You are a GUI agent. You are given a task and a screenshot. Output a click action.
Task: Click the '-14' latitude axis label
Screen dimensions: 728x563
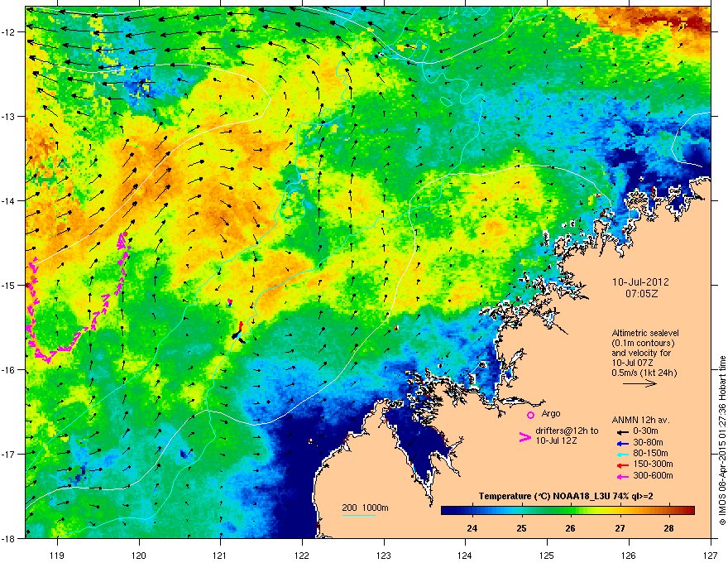click(x=8, y=201)
